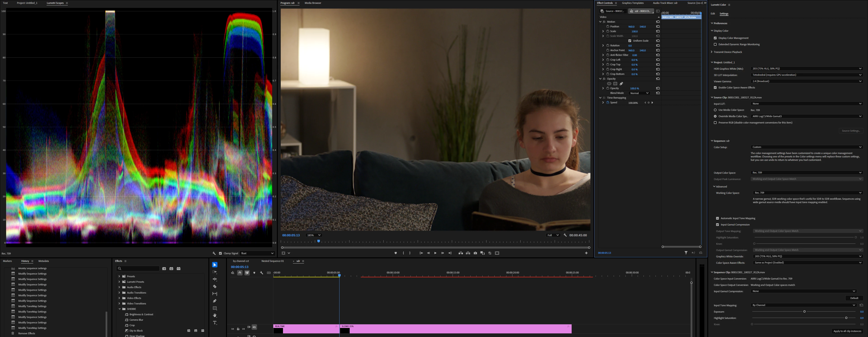
Task: Select the Hand tool
Action: coord(215,316)
